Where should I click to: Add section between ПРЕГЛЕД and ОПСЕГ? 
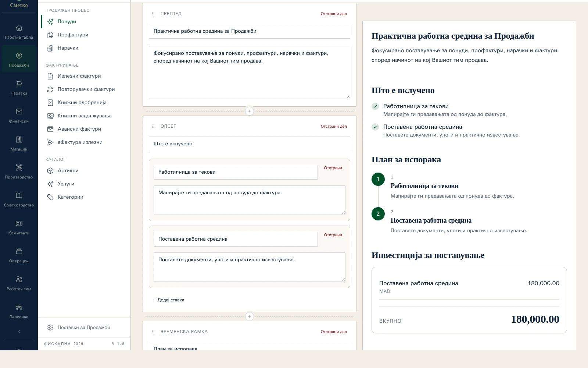click(x=250, y=111)
